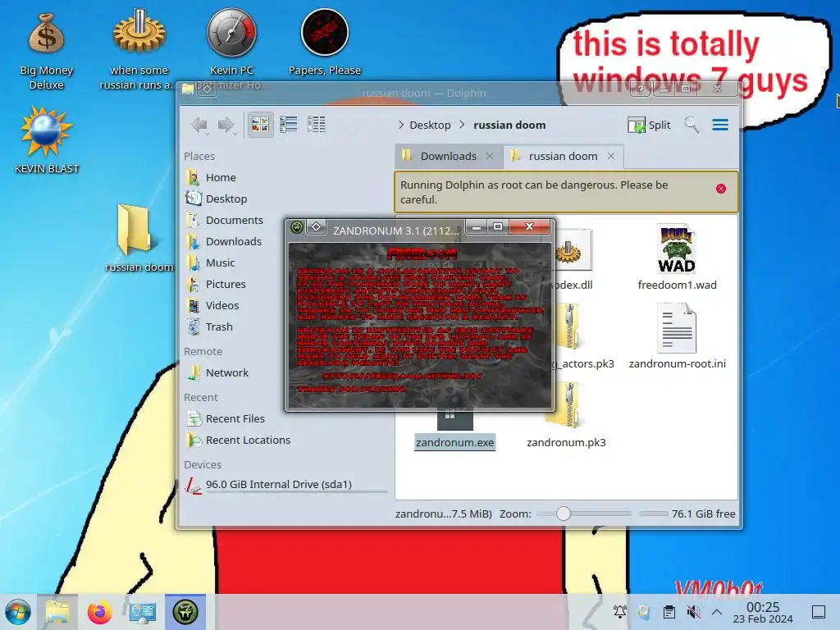Select the 96.0 GiB Internal Drive device
840x630 pixels.
coord(285,485)
